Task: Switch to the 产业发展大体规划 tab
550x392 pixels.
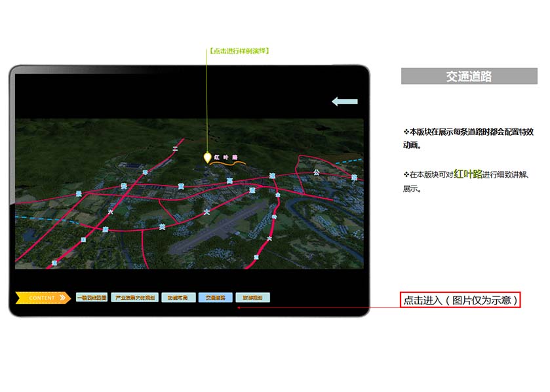Action: [x=134, y=298]
